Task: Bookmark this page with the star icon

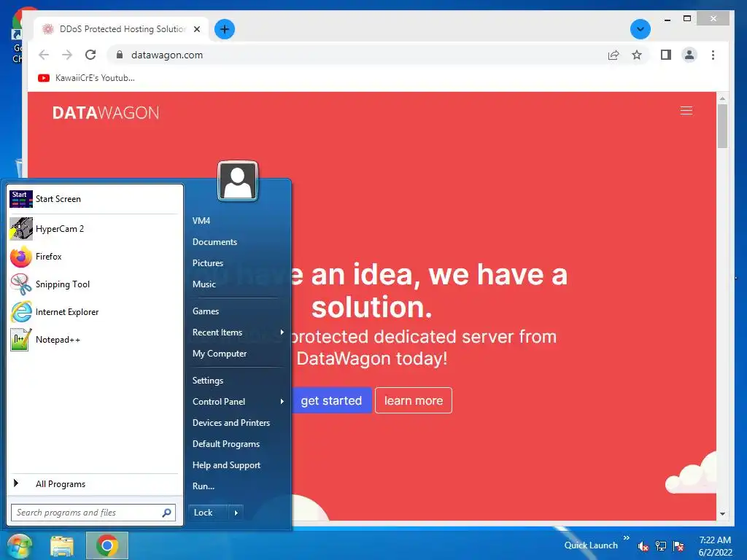Action: coord(637,55)
